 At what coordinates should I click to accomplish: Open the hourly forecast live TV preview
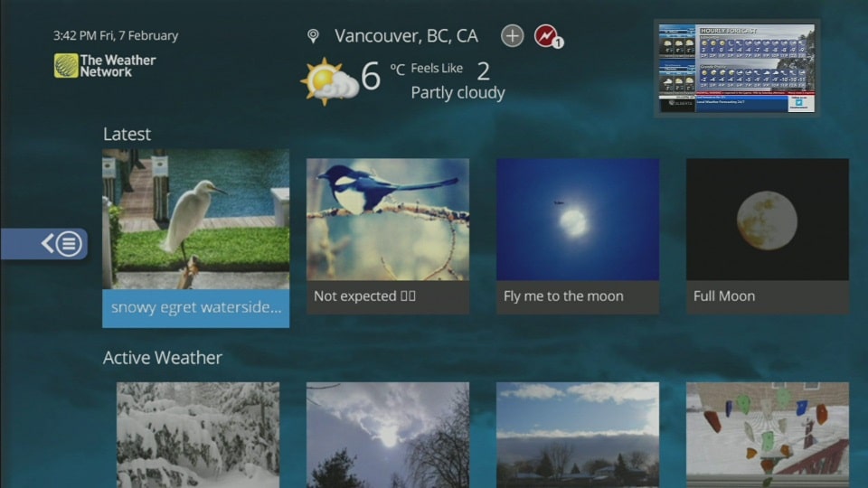pyautogui.click(x=737, y=68)
